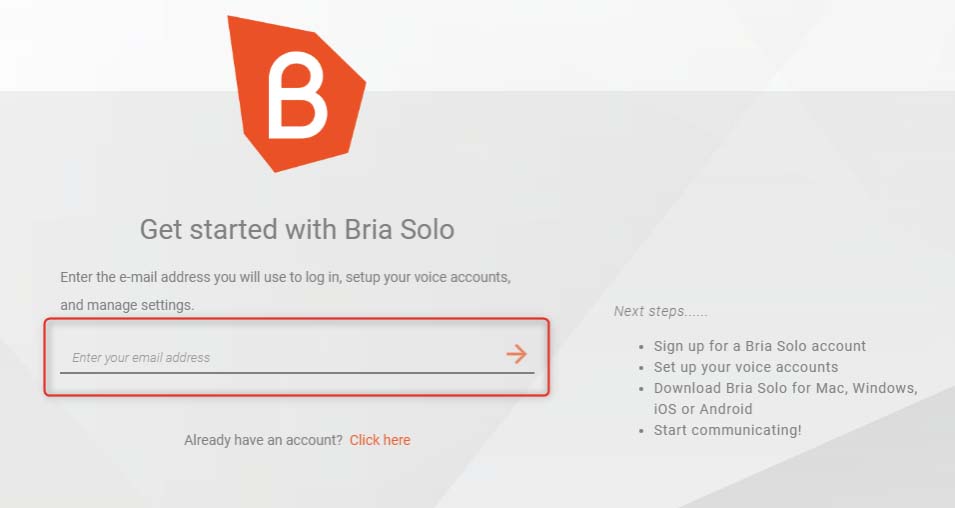Click the Get started with Bria Solo heading
955x508 pixels.
pos(297,230)
